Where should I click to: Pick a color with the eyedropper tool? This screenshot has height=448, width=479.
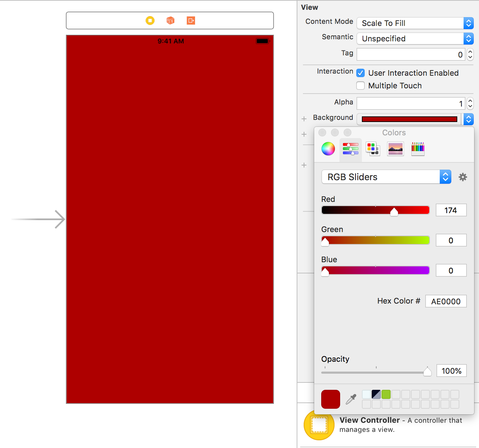coord(351,399)
